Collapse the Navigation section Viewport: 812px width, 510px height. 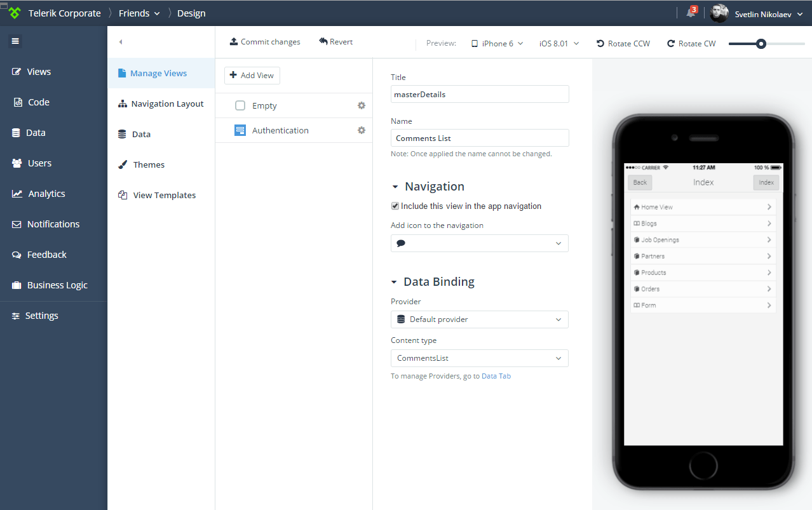(395, 187)
